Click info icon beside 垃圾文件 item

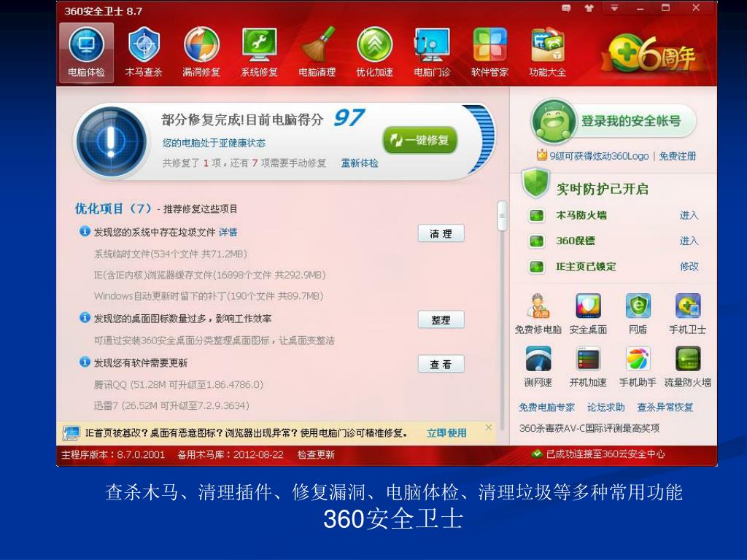point(85,232)
